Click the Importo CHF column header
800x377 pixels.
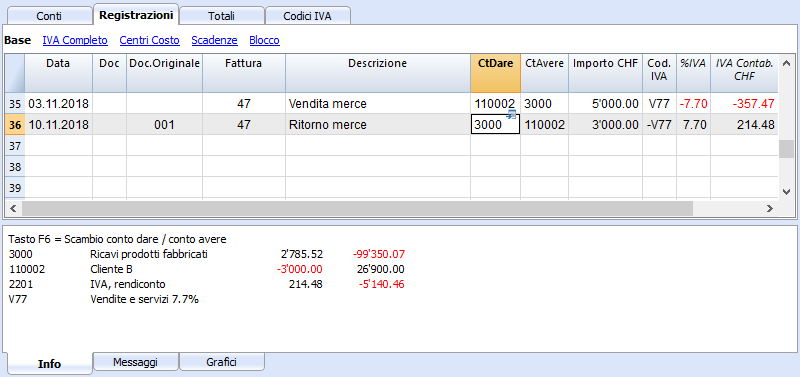pos(606,73)
